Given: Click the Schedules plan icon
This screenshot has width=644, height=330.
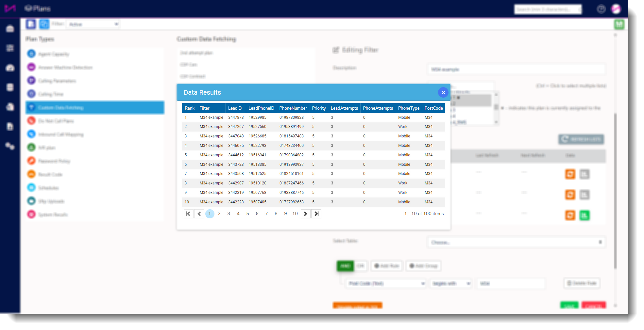Looking at the screenshot, I should (31, 188).
